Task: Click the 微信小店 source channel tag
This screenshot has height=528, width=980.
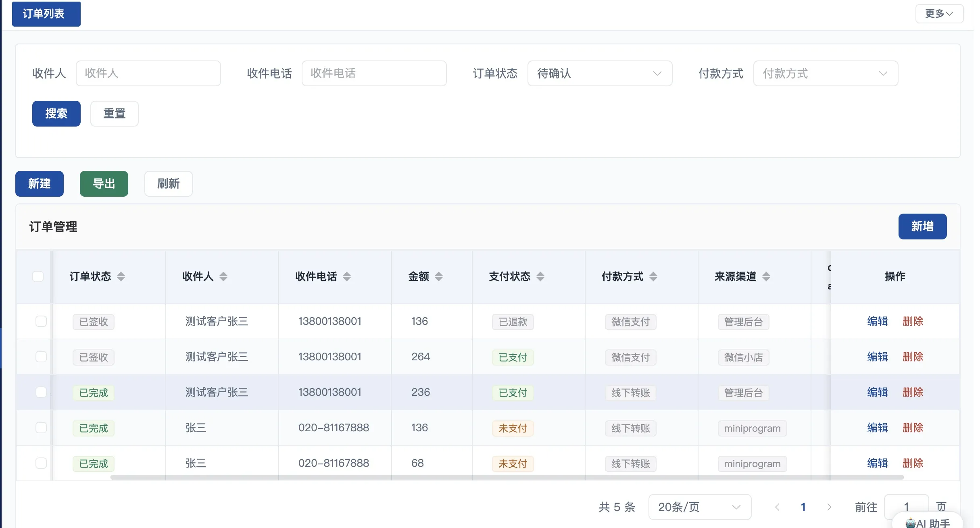Action: tap(744, 358)
